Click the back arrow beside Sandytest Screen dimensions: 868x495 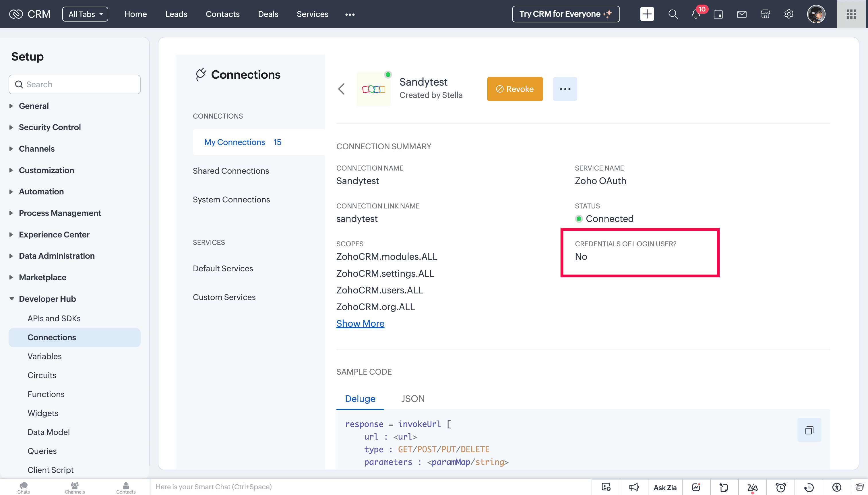tap(342, 89)
